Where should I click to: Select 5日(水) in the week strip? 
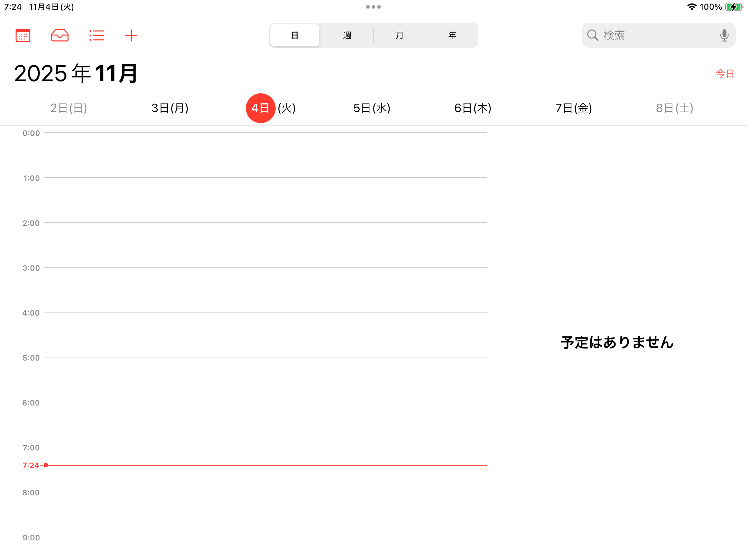coord(372,108)
